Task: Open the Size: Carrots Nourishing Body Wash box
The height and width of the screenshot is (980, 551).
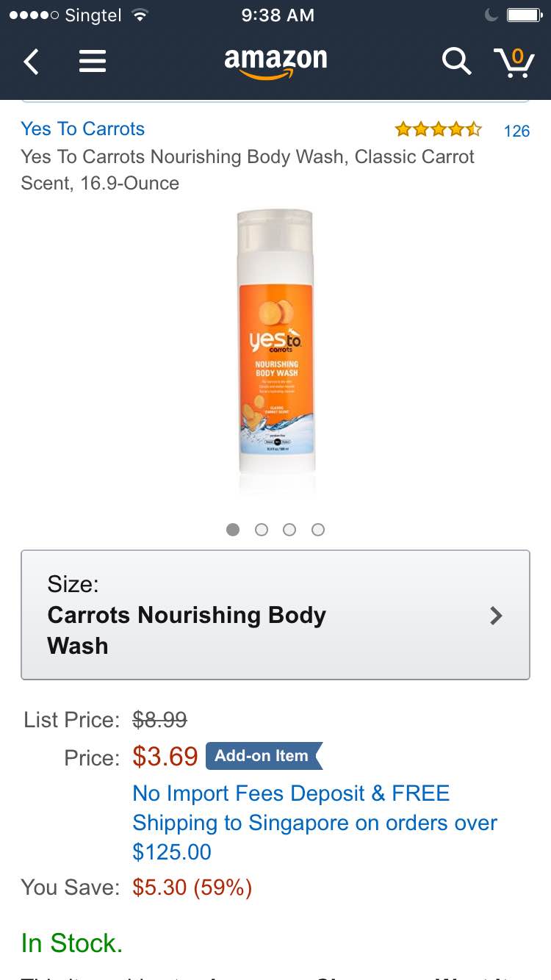Action: click(x=275, y=615)
